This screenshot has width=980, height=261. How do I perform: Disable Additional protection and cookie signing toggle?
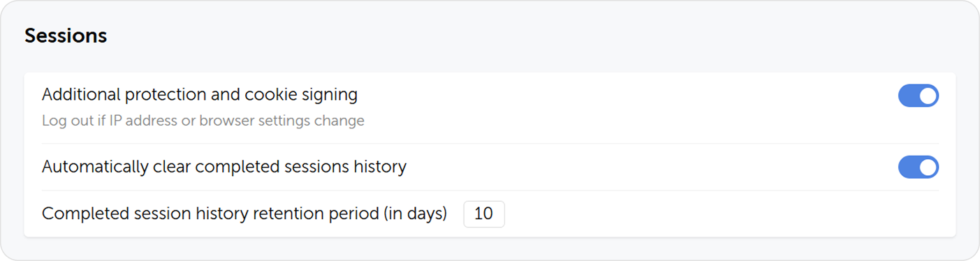[x=918, y=96]
